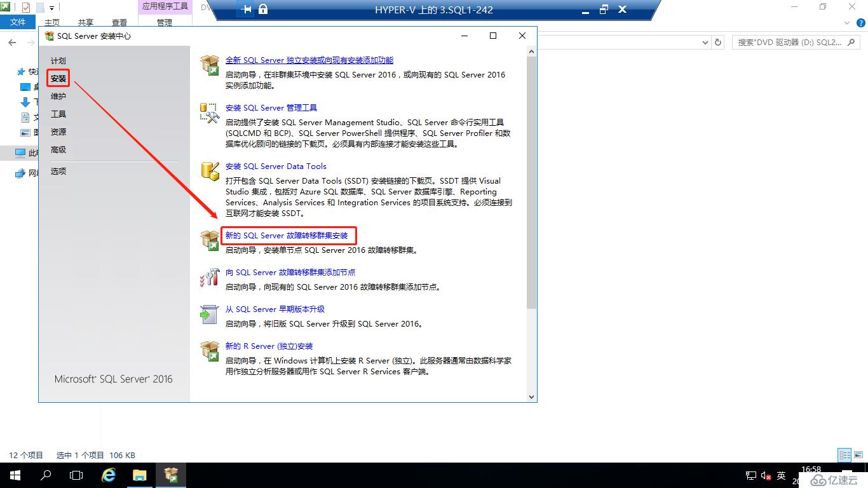
Task: Select 维护 in the setup sidebar
Action: [x=58, y=97]
